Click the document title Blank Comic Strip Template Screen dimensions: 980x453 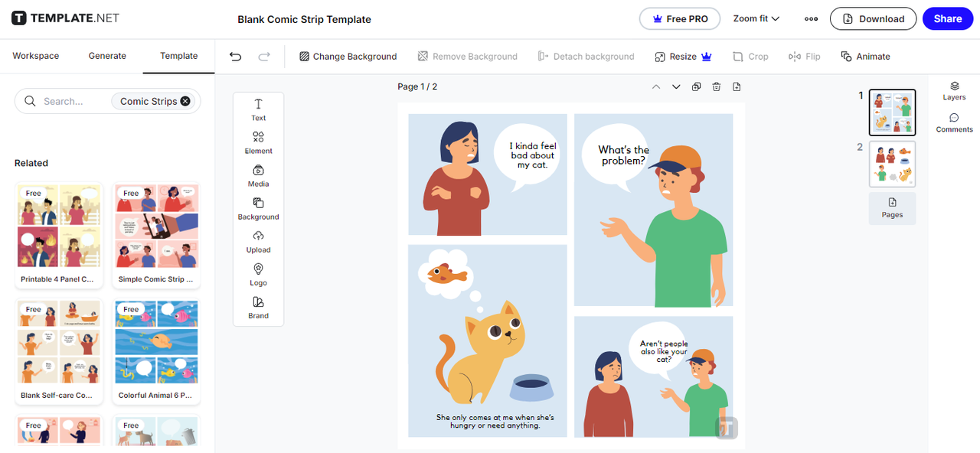(x=304, y=19)
